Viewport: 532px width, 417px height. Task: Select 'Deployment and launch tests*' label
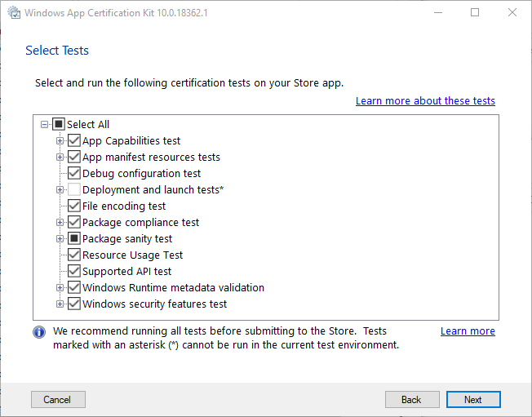[153, 189]
